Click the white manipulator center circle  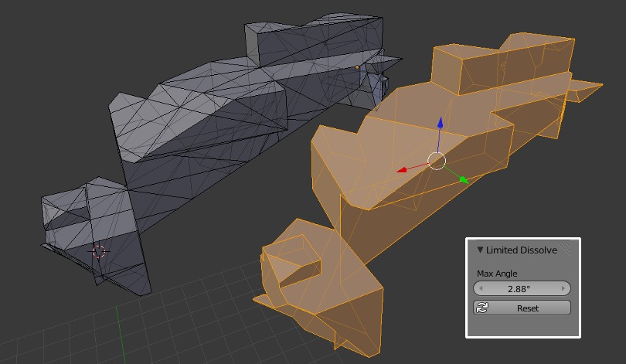click(x=437, y=162)
